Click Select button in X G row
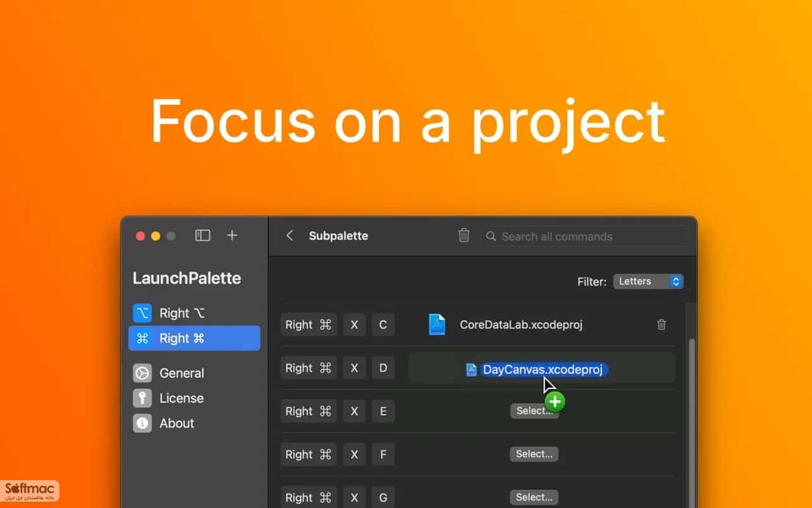812x508 pixels. point(534,497)
